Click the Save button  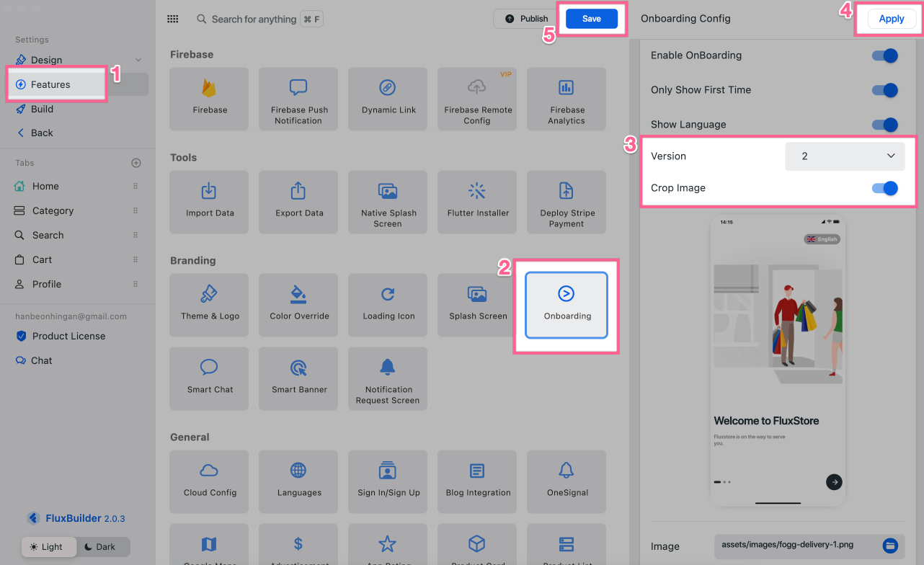click(x=591, y=19)
